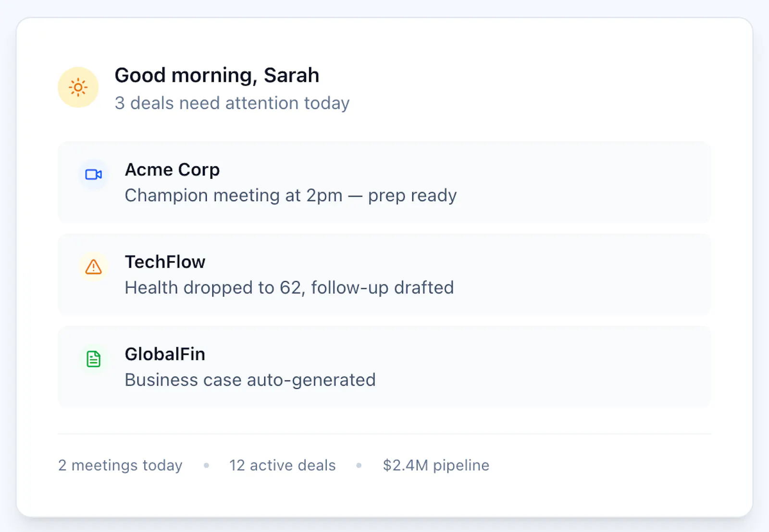This screenshot has width=769, height=532.
Task: Select the TechFlow title
Action: 165,262
